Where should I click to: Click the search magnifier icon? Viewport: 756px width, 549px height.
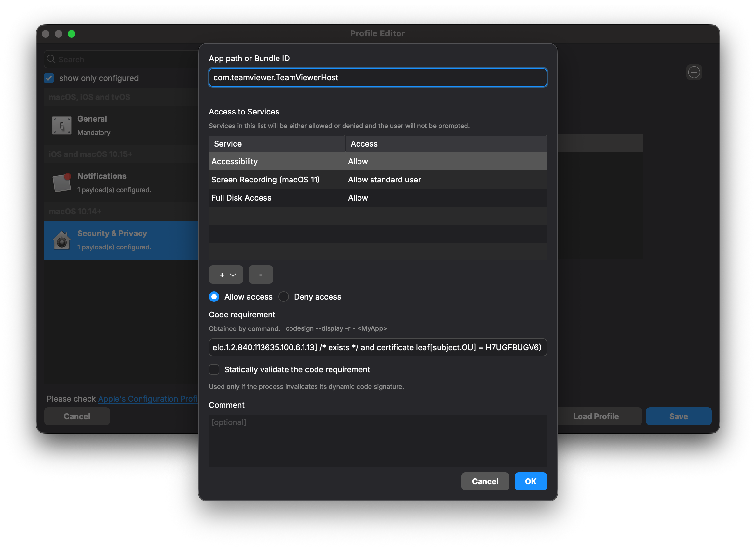(51, 59)
